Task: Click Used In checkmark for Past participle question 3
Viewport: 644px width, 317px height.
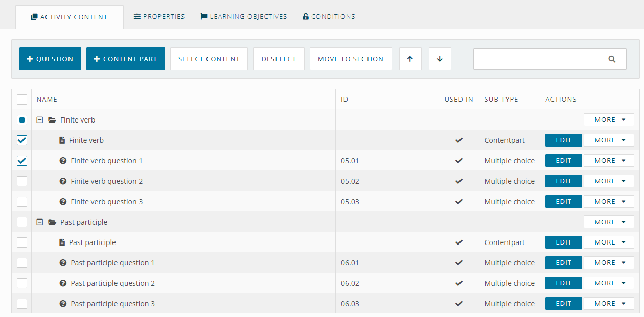Action: coord(459,304)
